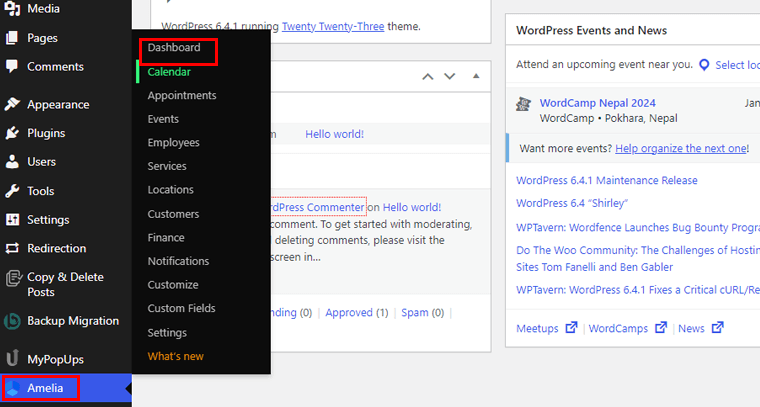Open What's new in Amelia submenu
This screenshot has width=760, height=407.
pyautogui.click(x=175, y=356)
